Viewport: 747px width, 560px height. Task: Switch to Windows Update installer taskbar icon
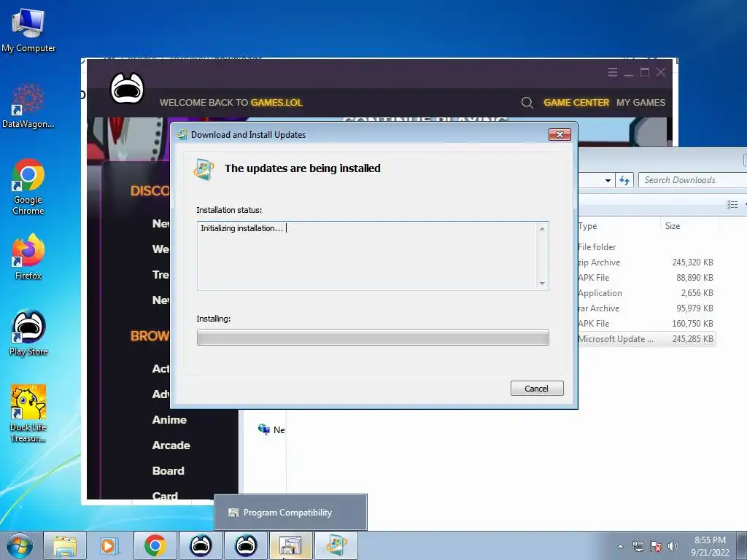(336, 545)
